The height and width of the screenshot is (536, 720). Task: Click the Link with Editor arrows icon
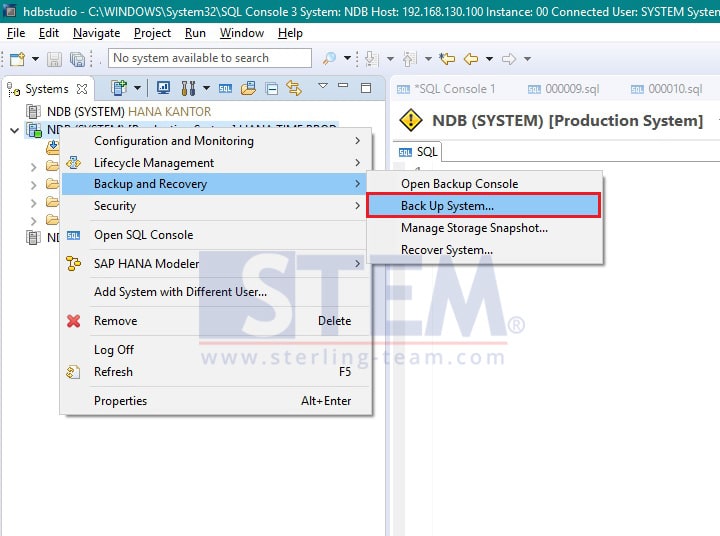[294, 88]
